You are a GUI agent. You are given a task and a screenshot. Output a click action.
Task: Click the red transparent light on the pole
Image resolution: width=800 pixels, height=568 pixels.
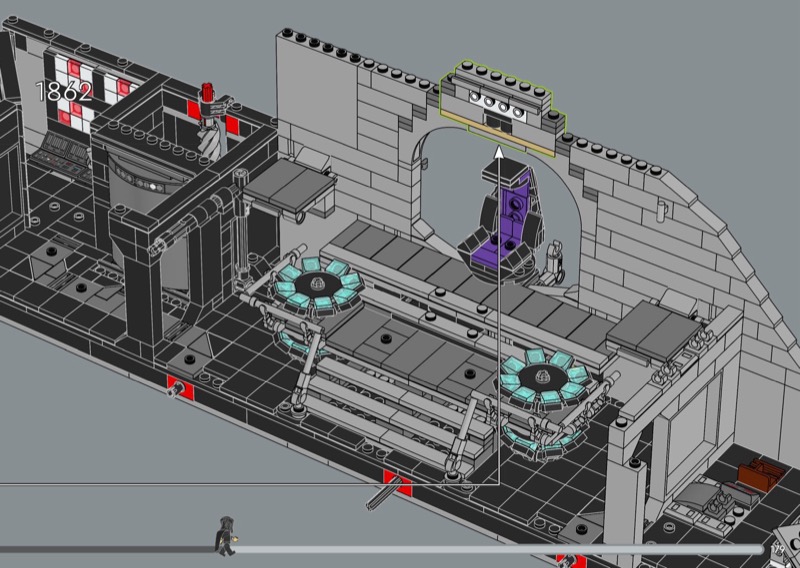pyautogui.click(x=209, y=92)
